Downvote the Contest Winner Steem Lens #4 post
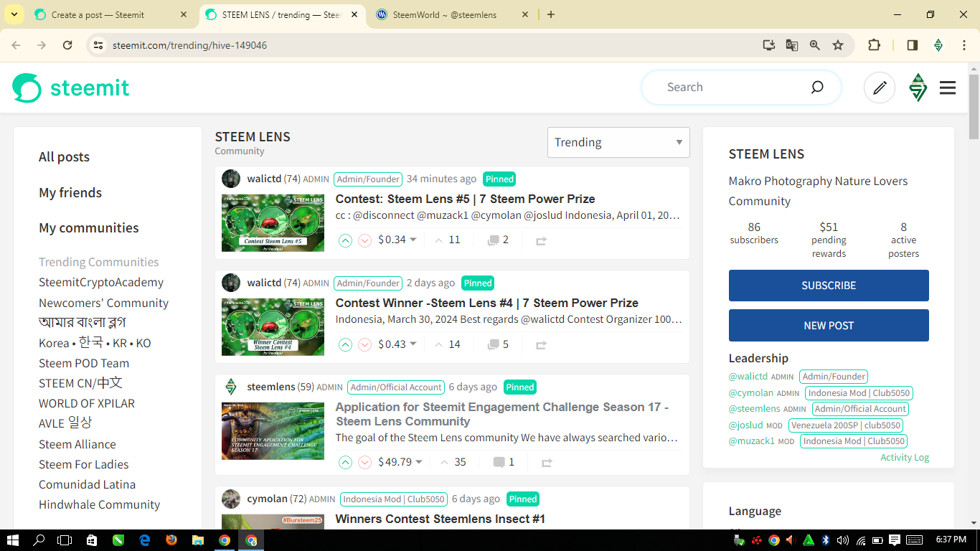Screen dimensions: 980x551 point(364,344)
